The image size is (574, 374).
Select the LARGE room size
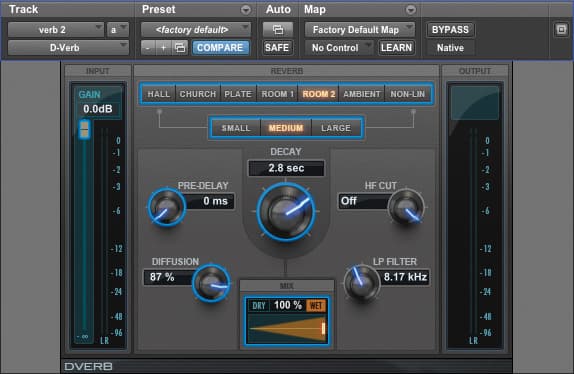coord(336,128)
